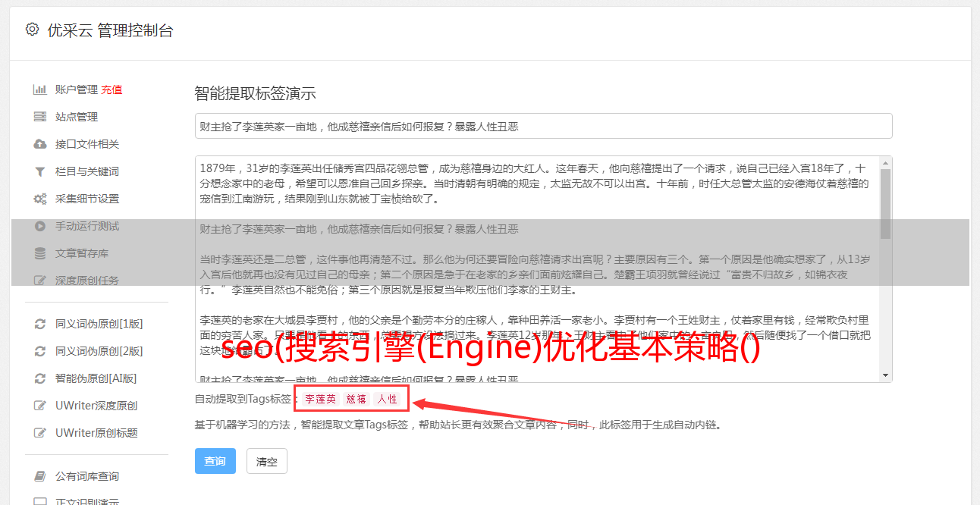This screenshot has width=980, height=505.
Task: Click the bar chart icon for 账户管理
Action: [x=40, y=89]
